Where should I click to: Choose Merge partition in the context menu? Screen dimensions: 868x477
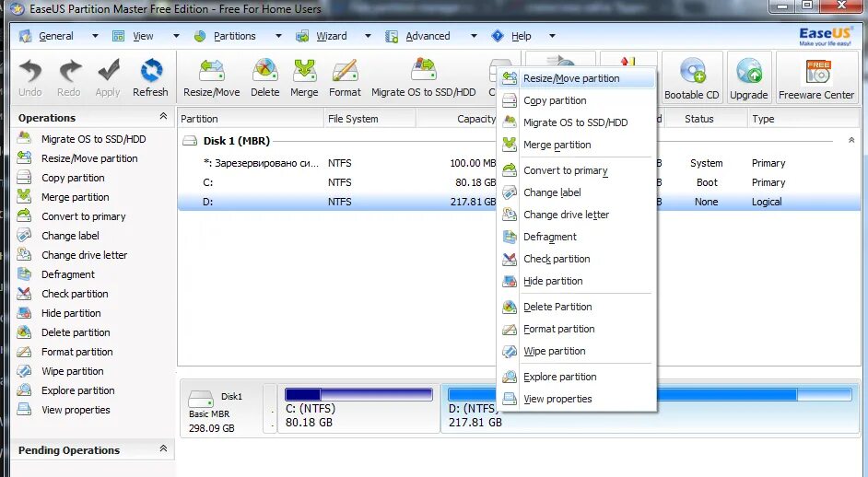click(577, 145)
